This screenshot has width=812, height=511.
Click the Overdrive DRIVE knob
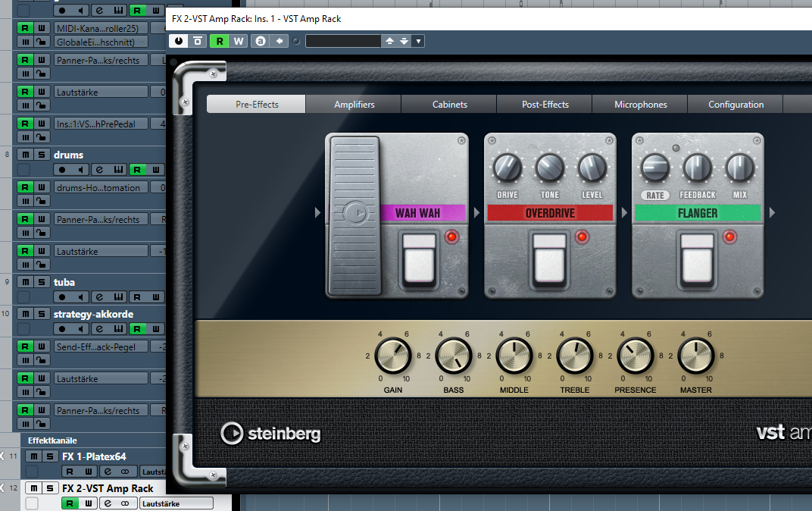(507, 168)
